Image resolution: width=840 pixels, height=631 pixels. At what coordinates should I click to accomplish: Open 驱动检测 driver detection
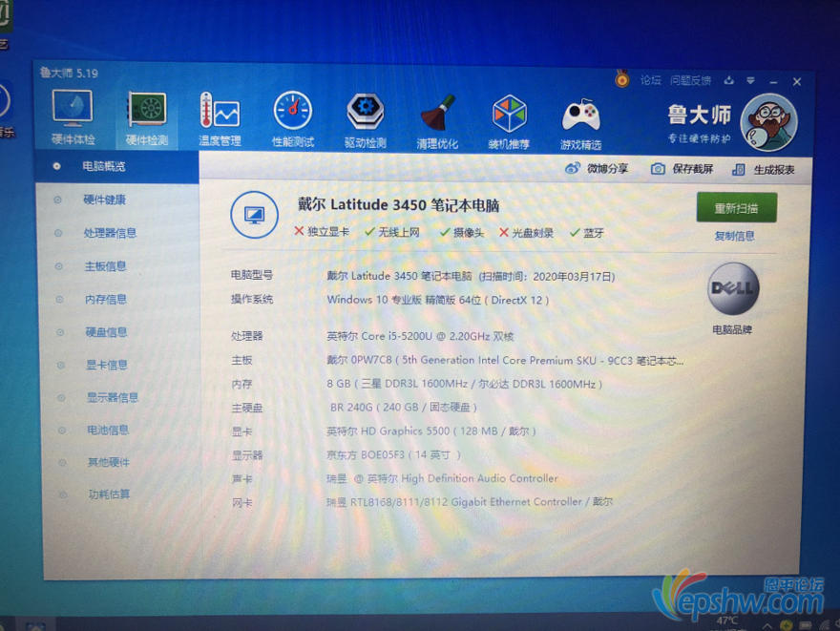click(366, 120)
